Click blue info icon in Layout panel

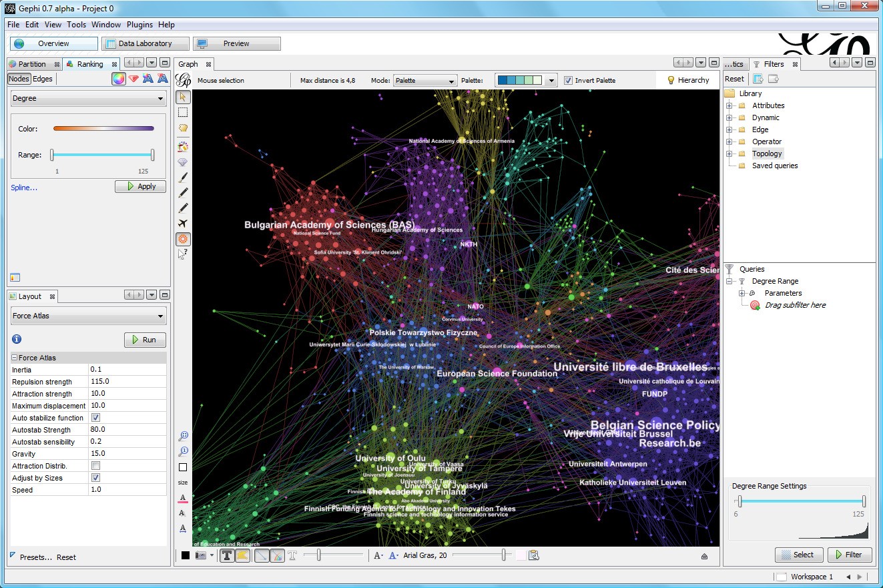(17, 340)
